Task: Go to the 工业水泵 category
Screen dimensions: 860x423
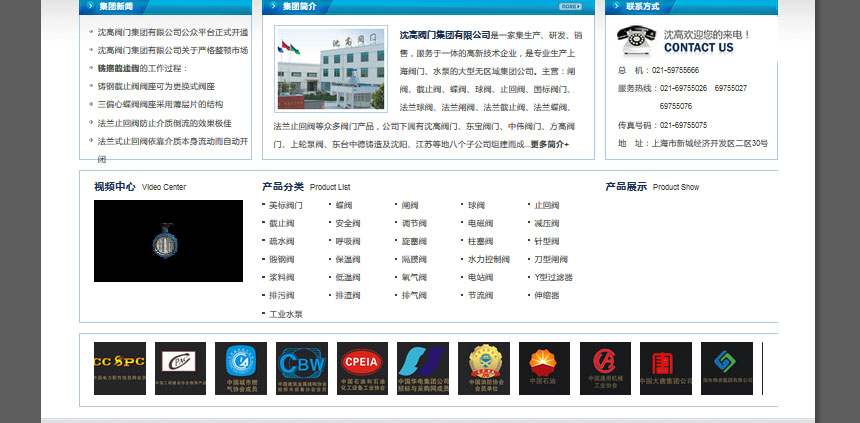Action: click(x=285, y=314)
